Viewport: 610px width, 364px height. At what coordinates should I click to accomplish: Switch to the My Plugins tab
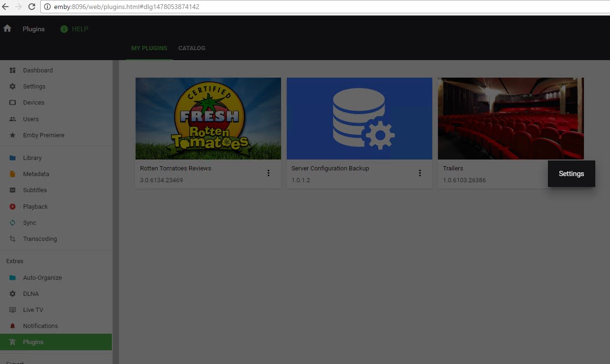click(149, 48)
